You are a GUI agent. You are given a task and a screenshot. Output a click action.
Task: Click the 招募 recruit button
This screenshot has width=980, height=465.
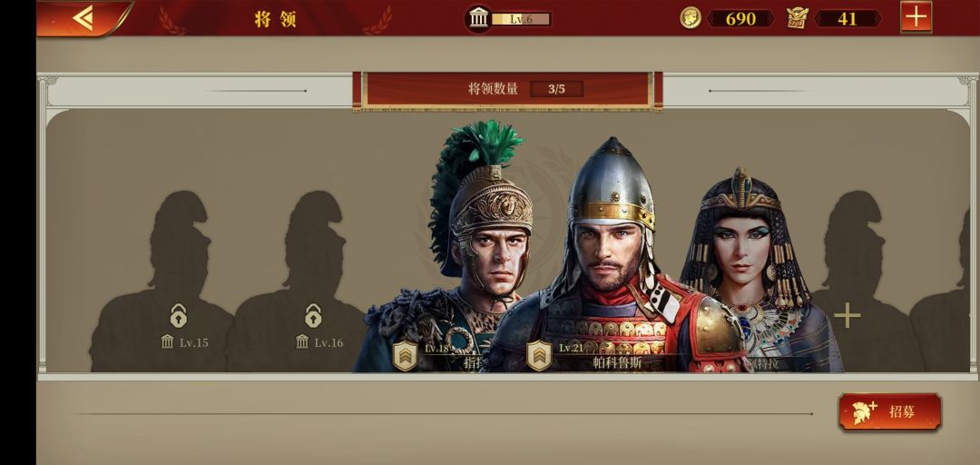pos(889,411)
